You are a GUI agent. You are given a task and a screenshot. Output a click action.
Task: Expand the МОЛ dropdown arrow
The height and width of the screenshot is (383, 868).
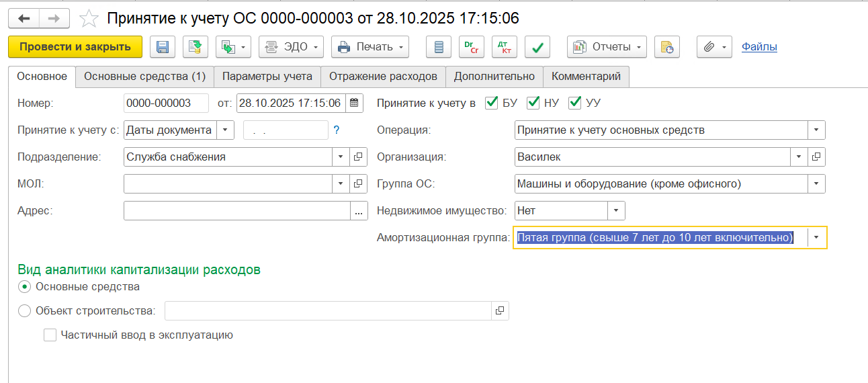[341, 183]
